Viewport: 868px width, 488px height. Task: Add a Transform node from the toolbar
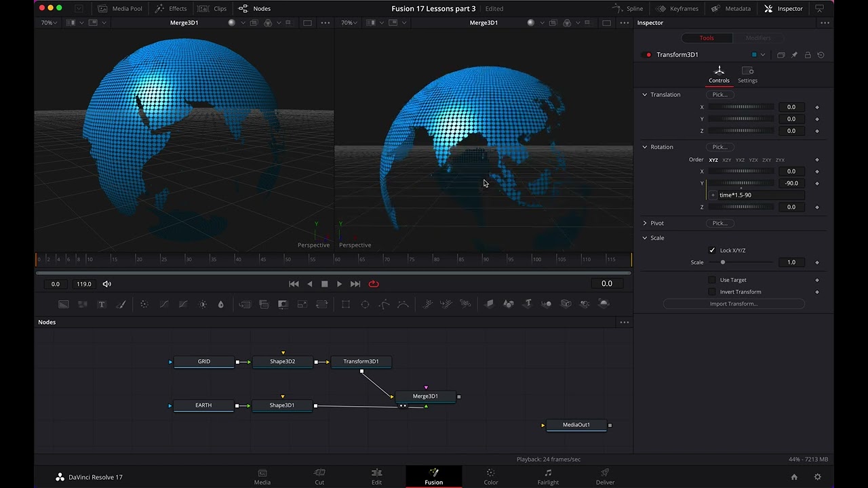322,304
